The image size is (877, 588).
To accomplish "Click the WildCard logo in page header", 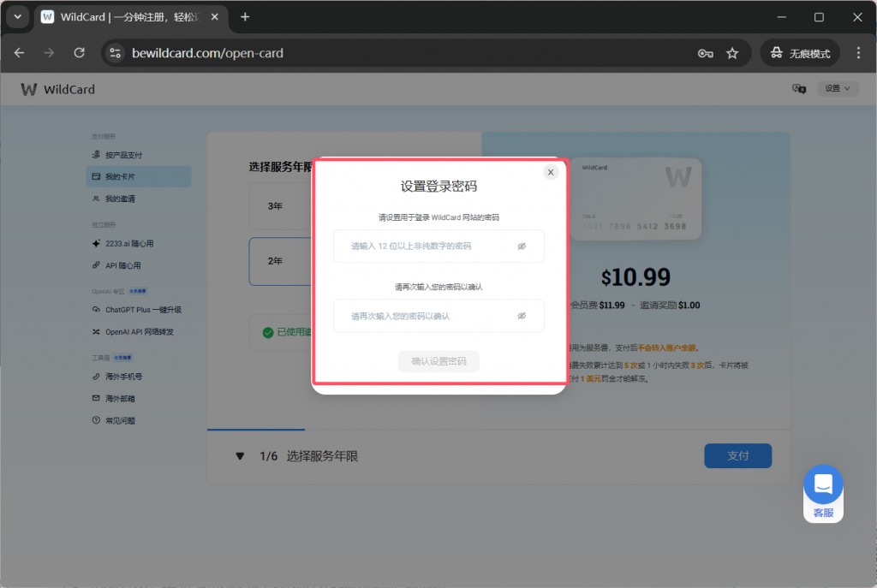I will point(58,89).
